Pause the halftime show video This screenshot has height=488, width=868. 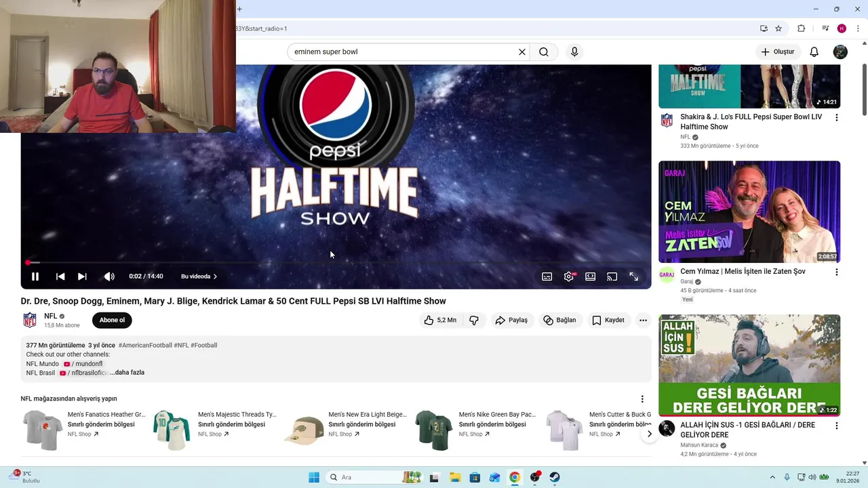(35, 277)
